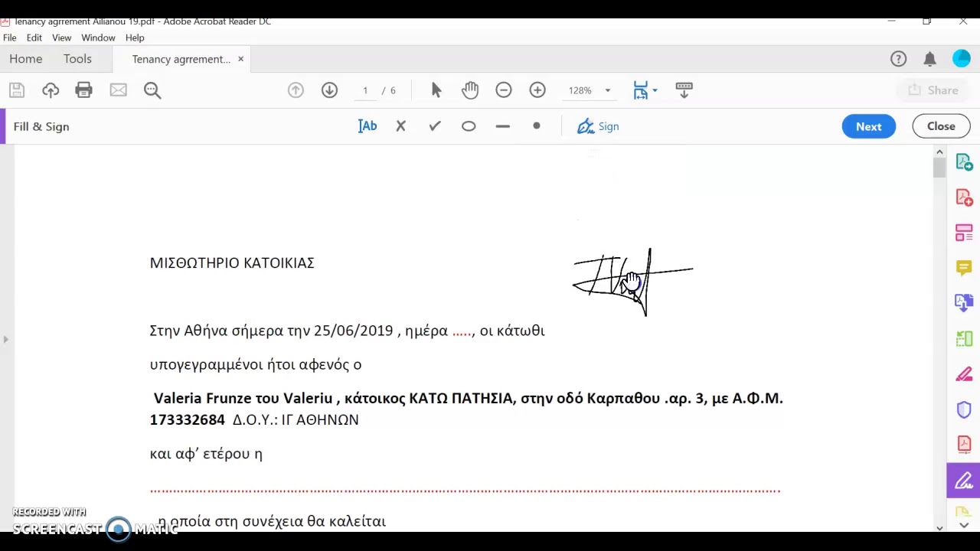
Task: Open the Protect shield tool in sidebar
Action: [964, 409]
